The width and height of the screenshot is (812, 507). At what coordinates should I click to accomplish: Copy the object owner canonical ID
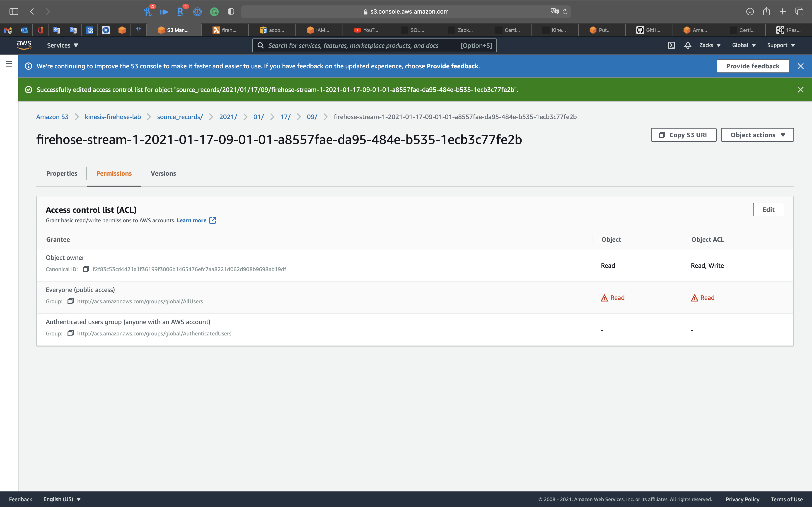[86, 269]
